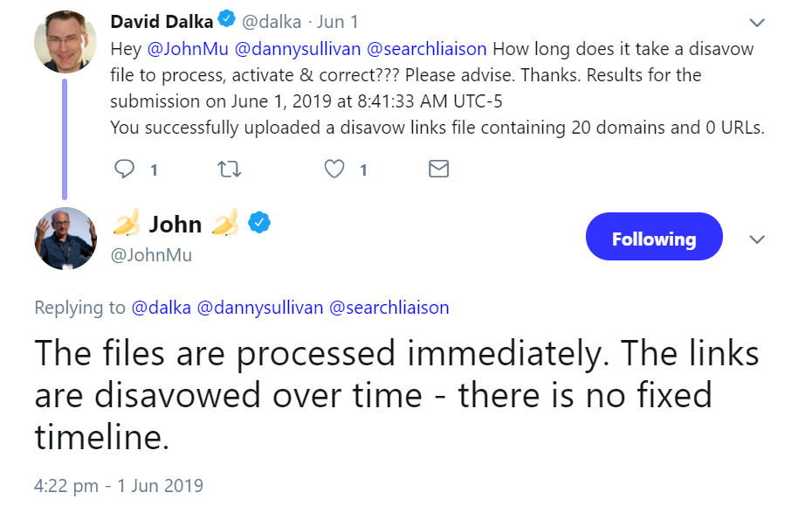Click David Dalka's verified badge
Screen dimensions: 812x506
tap(229, 21)
